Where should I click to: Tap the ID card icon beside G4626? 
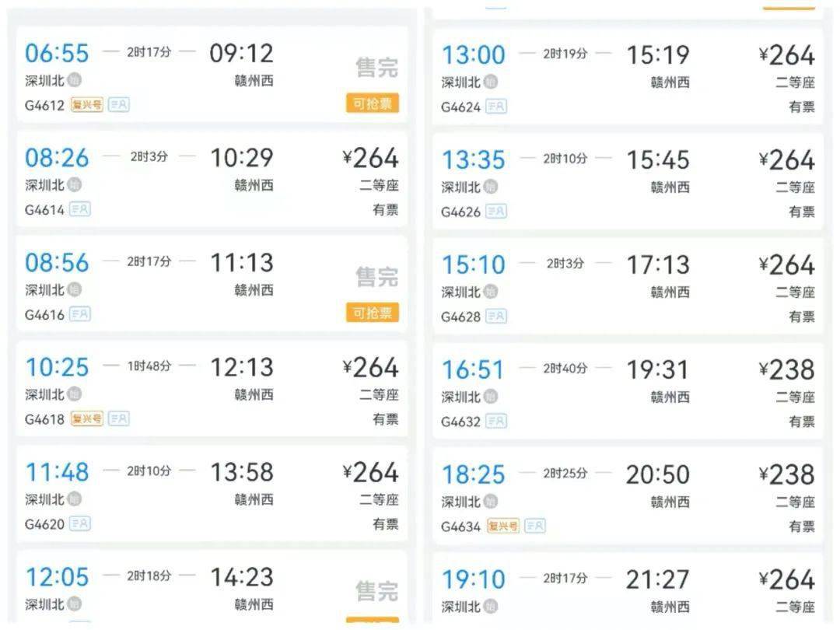(496, 212)
